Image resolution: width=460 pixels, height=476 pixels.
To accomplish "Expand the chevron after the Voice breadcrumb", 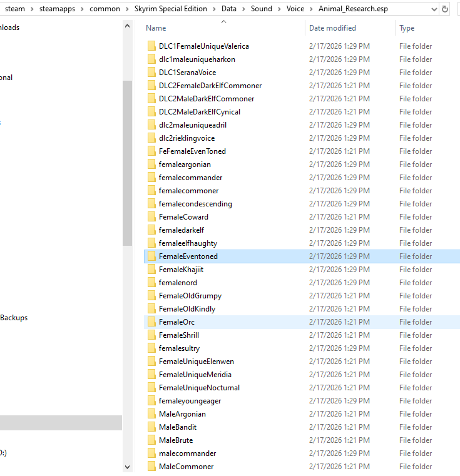I will (x=311, y=9).
